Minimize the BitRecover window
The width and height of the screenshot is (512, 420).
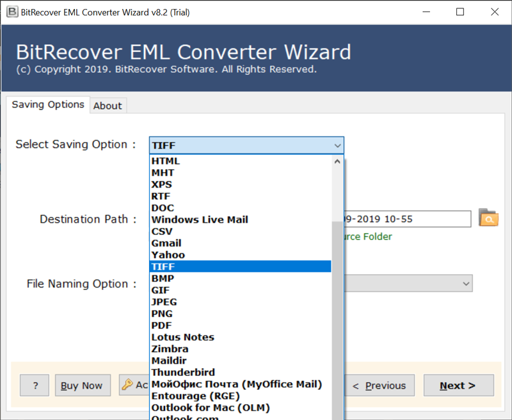click(426, 12)
